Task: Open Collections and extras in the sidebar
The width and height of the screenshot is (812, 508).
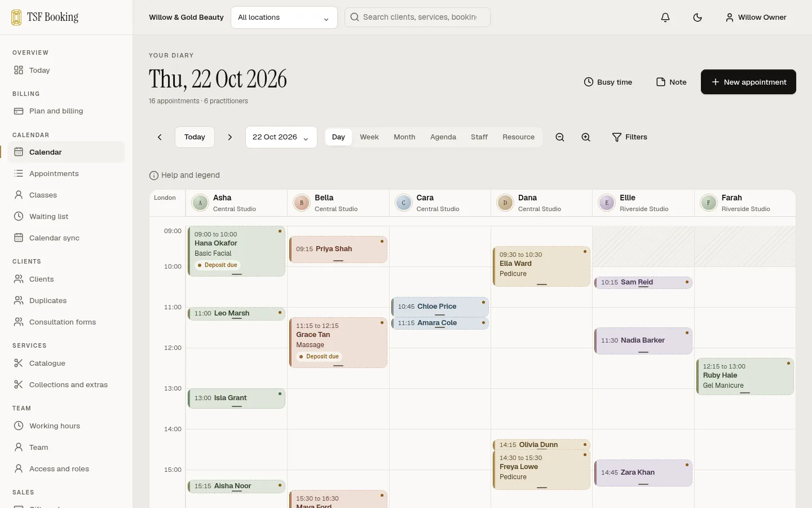Action: pyautogui.click(x=66, y=385)
